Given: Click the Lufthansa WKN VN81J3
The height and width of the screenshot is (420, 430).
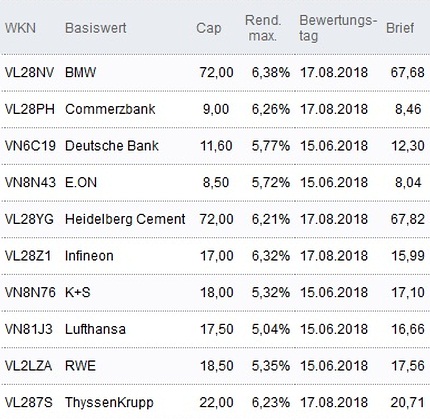Looking at the screenshot, I should 29,329.
